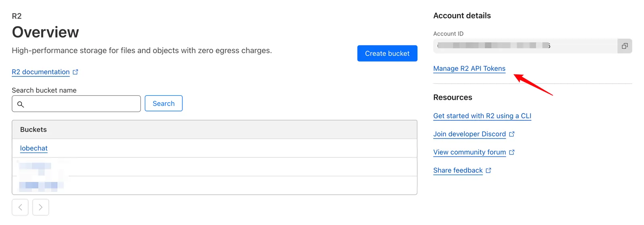
Task: Open the View community forum link
Action: (469, 152)
